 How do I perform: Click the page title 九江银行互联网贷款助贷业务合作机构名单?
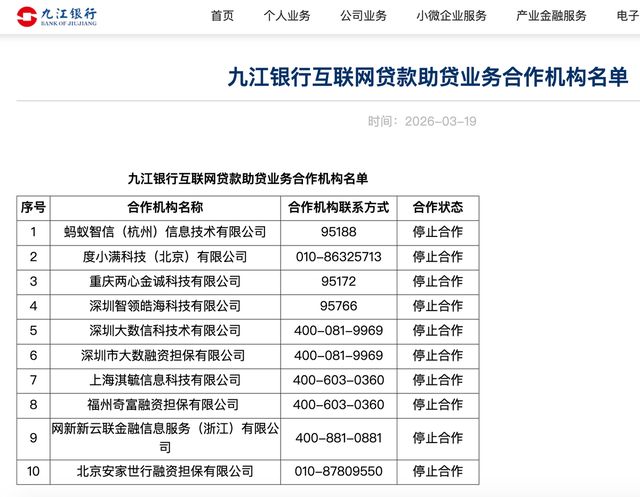pyautogui.click(x=428, y=79)
